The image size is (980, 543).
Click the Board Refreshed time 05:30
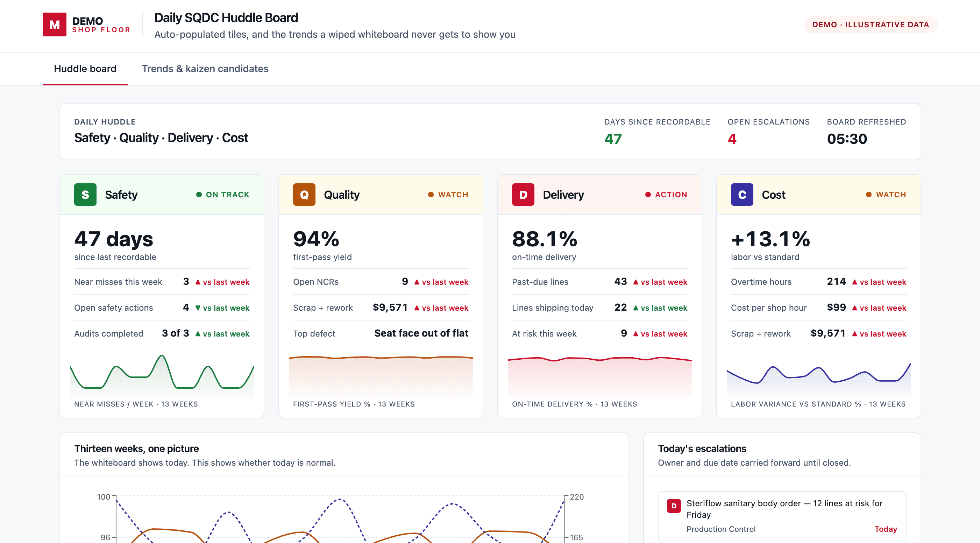(x=847, y=139)
